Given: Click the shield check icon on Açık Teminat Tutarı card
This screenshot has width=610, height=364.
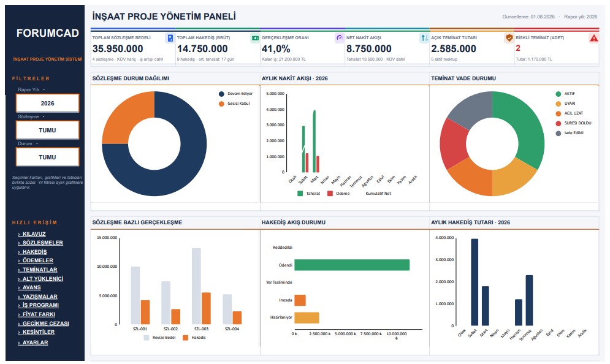Looking at the screenshot, I should coord(509,38).
